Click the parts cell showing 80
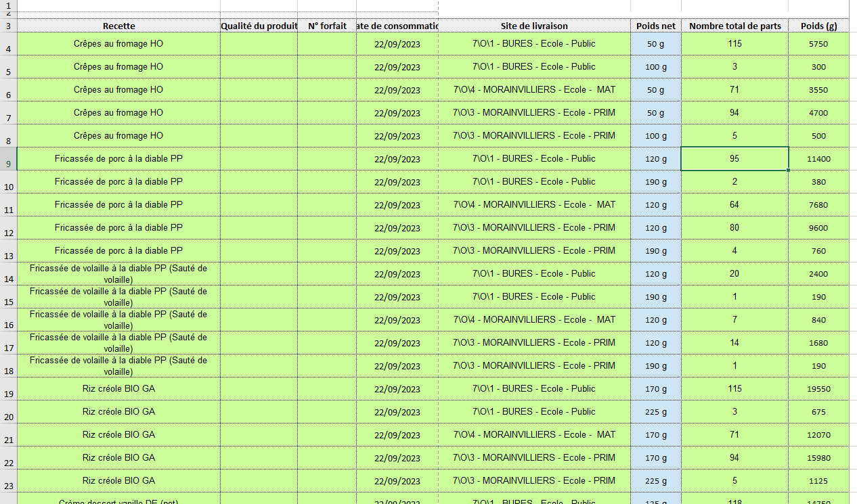Screen dimensions: 857x504 click(x=734, y=228)
